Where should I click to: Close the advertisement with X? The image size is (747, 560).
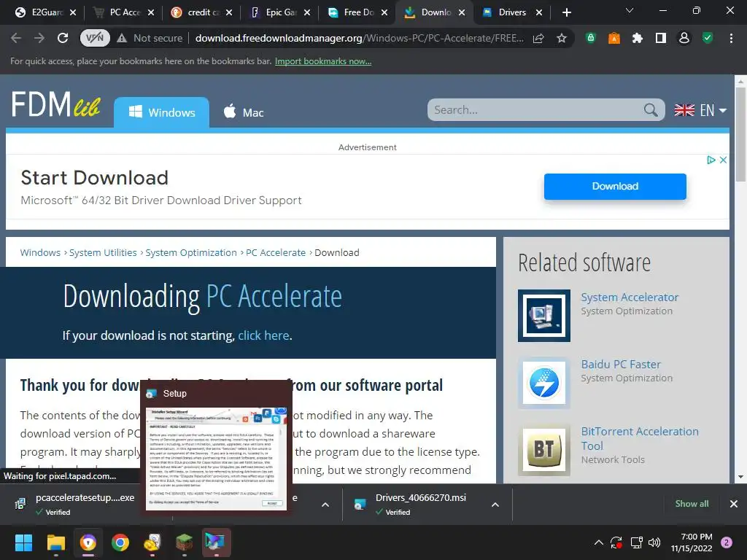[x=723, y=160]
